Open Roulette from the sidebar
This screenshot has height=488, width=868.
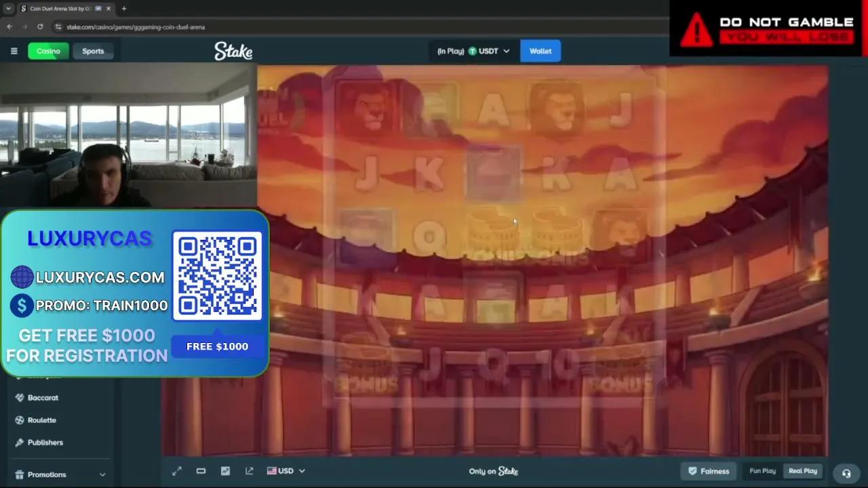click(x=41, y=420)
